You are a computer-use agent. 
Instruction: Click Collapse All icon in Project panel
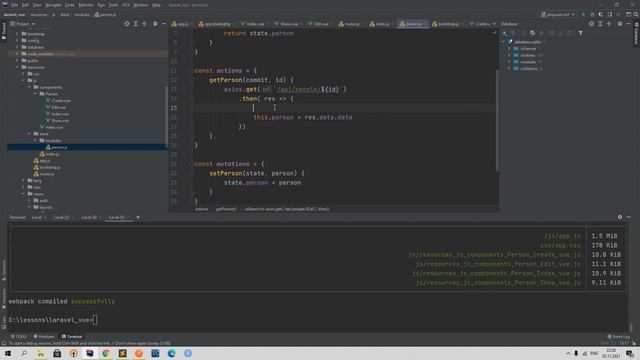(144, 24)
